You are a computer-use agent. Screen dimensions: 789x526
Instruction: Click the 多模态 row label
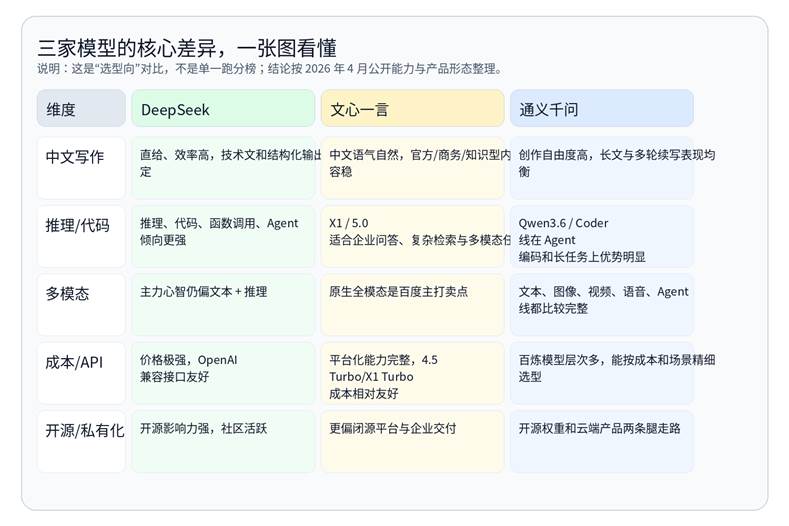81,304
